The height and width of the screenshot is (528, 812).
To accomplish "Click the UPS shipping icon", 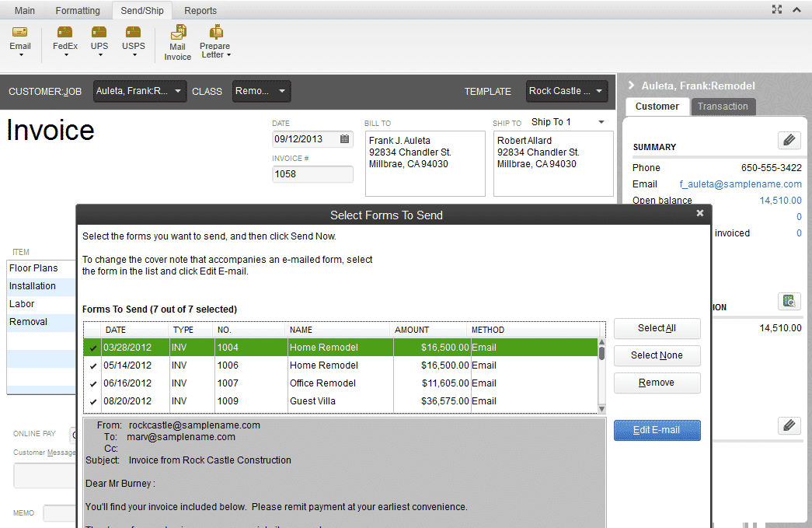I will point(99,32).
